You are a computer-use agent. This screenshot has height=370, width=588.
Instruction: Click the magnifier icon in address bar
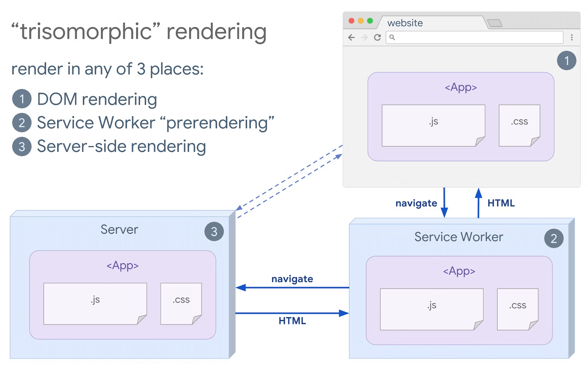[x=392, y=37]
